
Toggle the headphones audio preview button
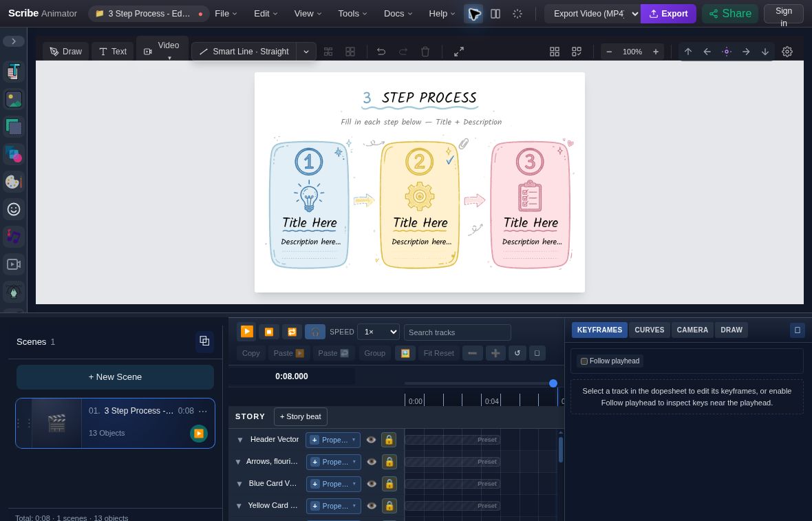[315, 332]
